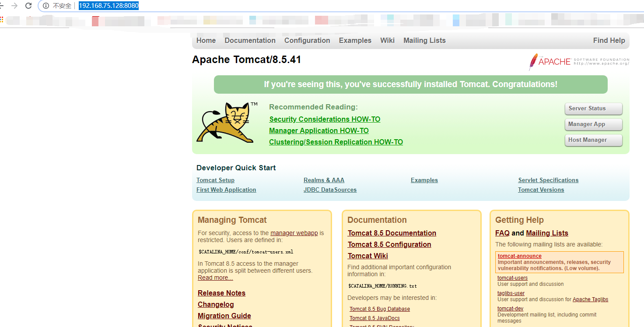Screen dimensions: 644x327
Task: Open the tomcat-announce mailing list link
Action: (x=520, y=256)
